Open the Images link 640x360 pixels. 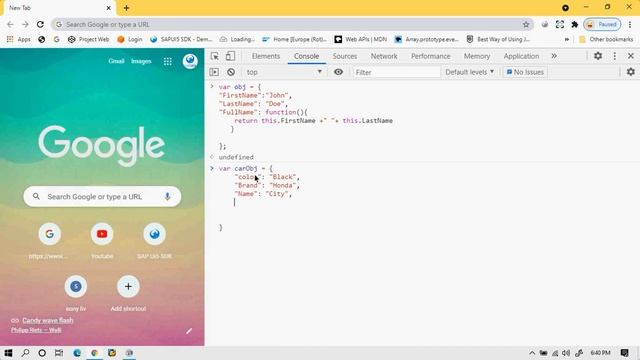(x=141, y=61)
